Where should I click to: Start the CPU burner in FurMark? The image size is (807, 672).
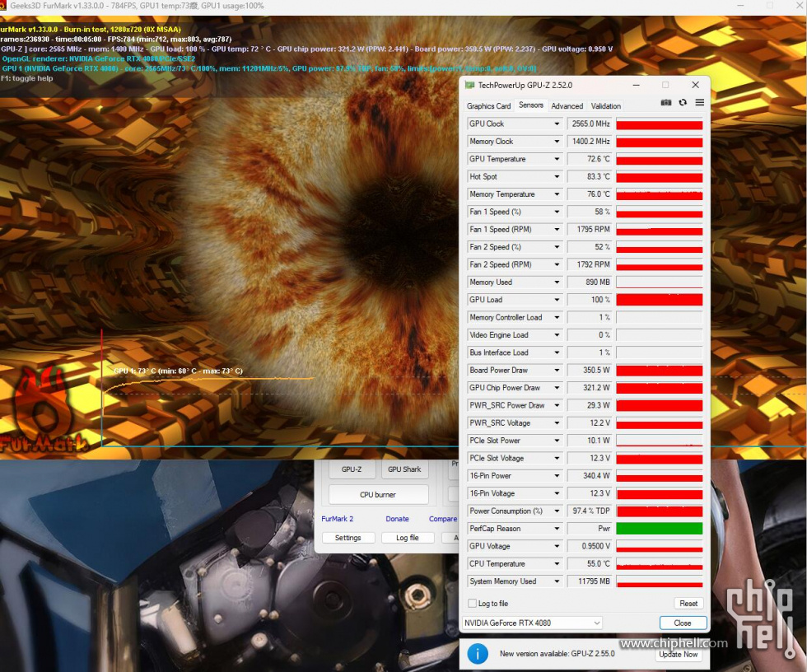pyautogui.click(x=378, y=494)
